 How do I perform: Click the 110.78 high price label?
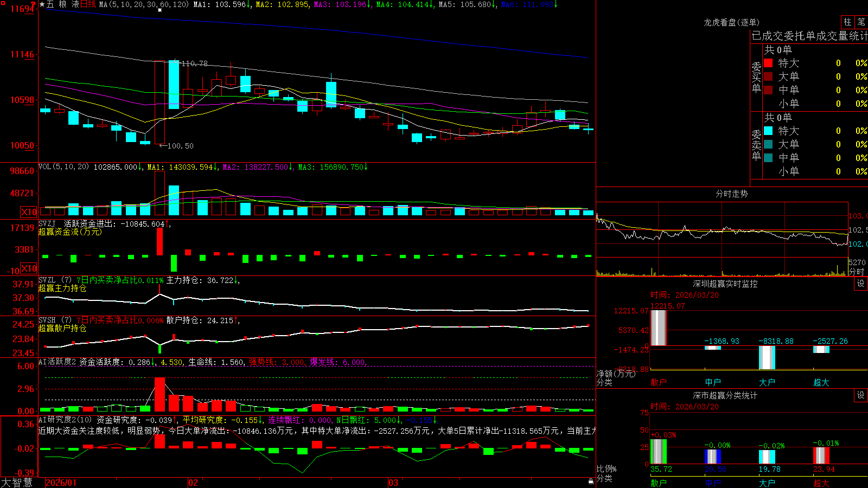tap(194, 63)
